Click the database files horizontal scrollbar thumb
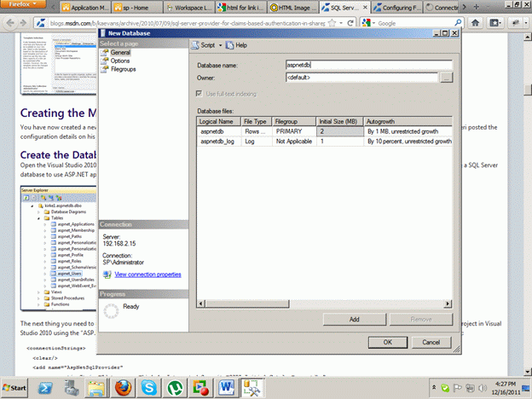This screenshot has width=532, height=399. 247,304
